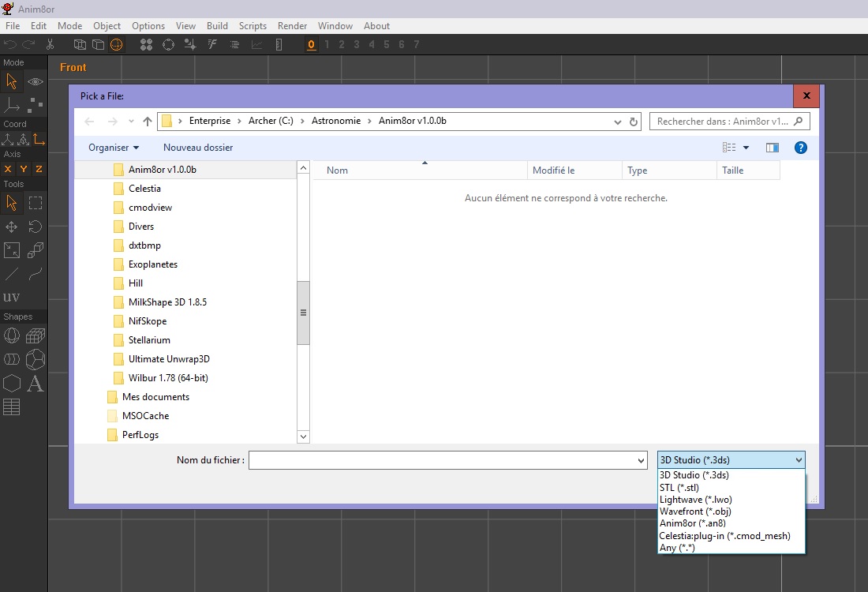868x592 pixels.
Task: Go up one folder level
Action: pyautogui.click(x=148, y=122)
